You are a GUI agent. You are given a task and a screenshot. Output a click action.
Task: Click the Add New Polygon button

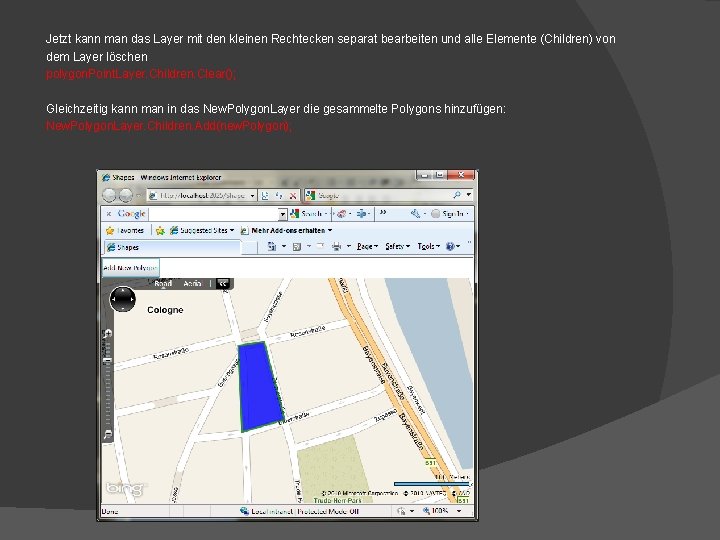(x=130, y=268)
